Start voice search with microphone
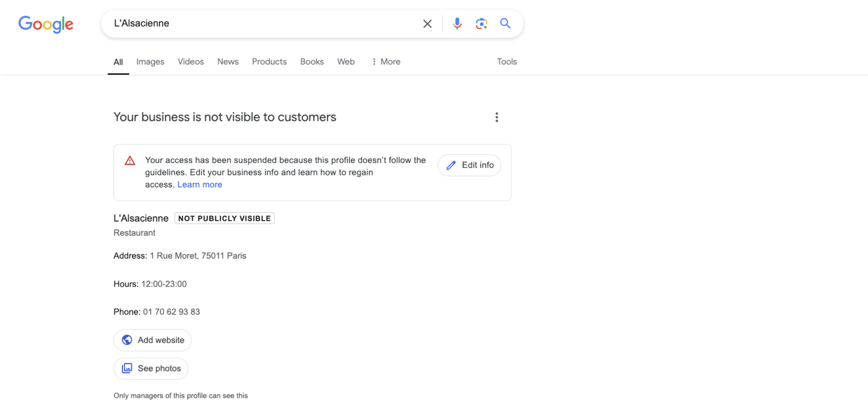Screen dimensions: 868x415 click(x=457, y=24)
